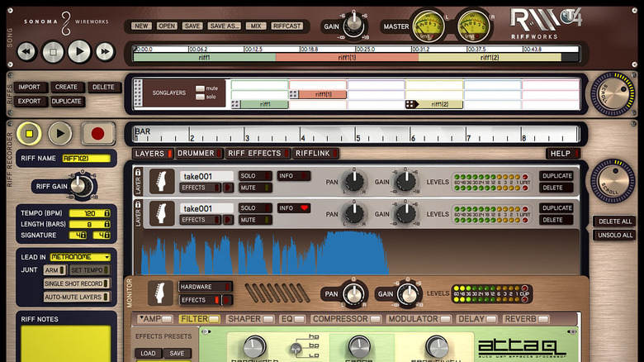Click the HELP button
This screenshot has height=362, width=644.
[x=563, y=154]
